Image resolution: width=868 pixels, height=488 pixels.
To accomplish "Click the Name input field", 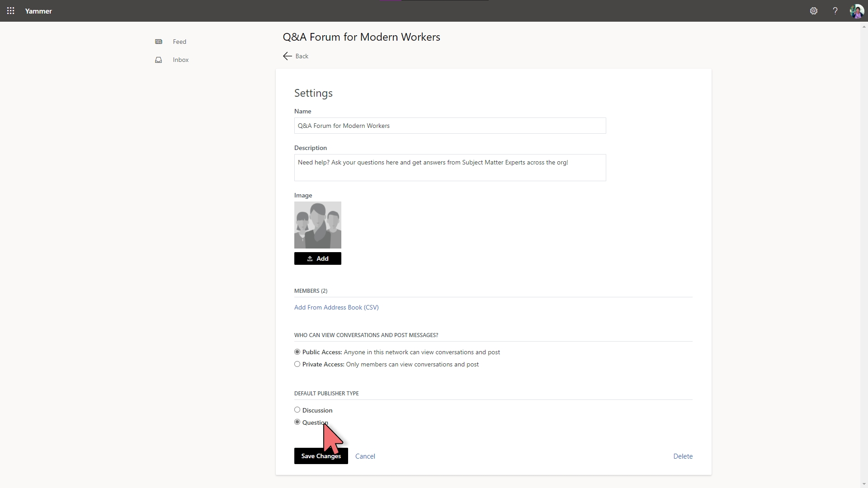I will (x=450, y=125).
